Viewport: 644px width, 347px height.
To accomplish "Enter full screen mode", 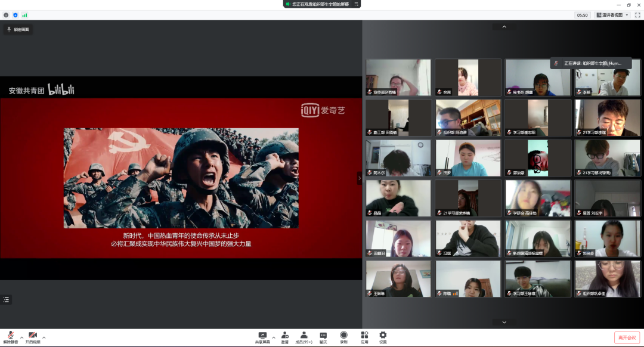I will (x=637, y=15).
